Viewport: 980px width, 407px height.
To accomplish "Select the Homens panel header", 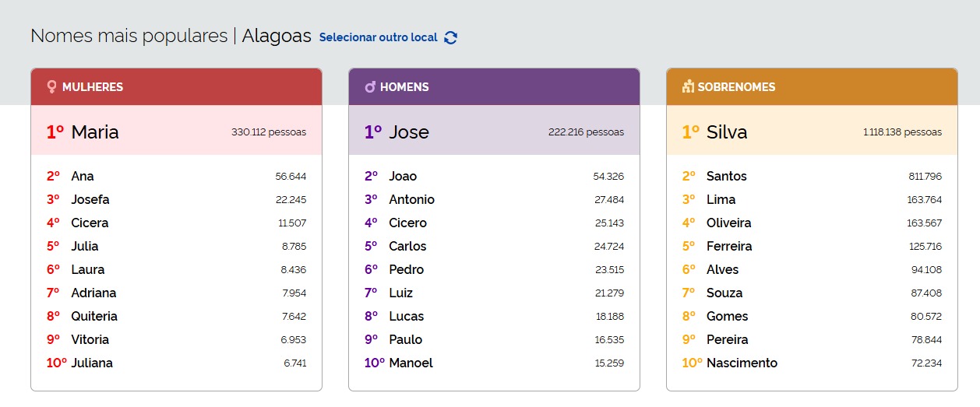I will click(494, 87).
